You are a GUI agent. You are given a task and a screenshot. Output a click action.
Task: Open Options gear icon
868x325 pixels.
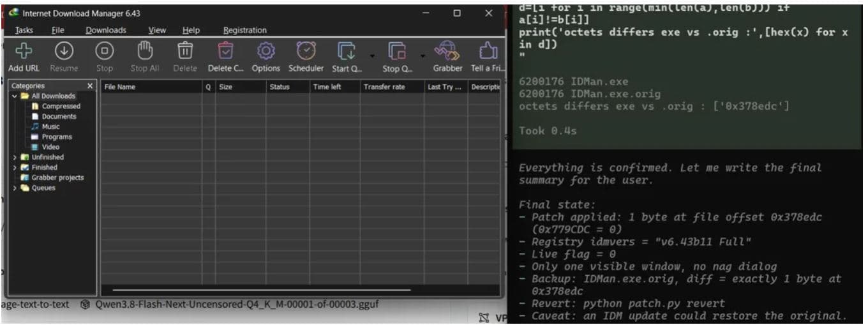pyautogui.click(x=266, y=50)
